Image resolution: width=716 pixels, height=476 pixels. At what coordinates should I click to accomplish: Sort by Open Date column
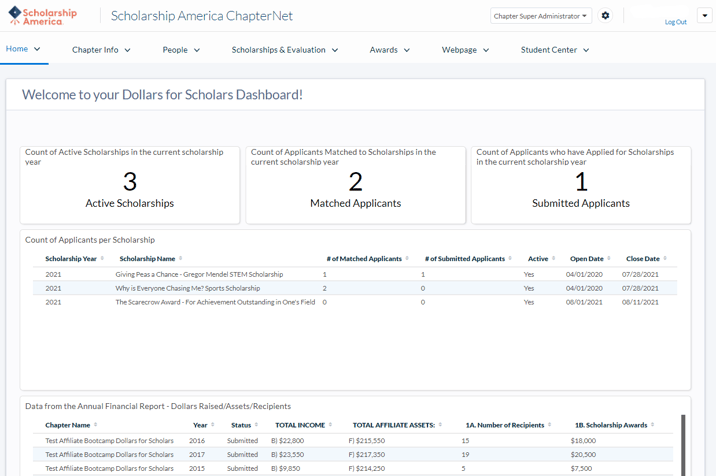pyautogui.click(x=609, y=259)
